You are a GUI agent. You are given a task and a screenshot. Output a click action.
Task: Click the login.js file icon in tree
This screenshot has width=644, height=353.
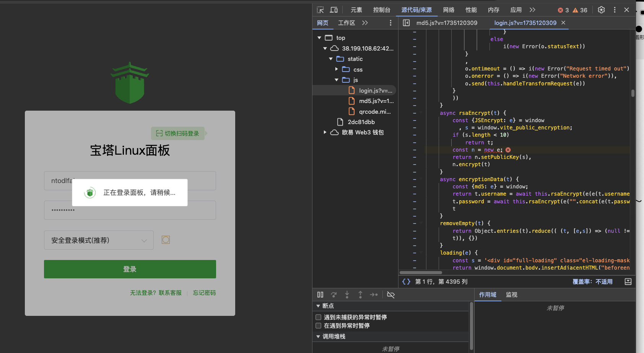pos(352,90)
